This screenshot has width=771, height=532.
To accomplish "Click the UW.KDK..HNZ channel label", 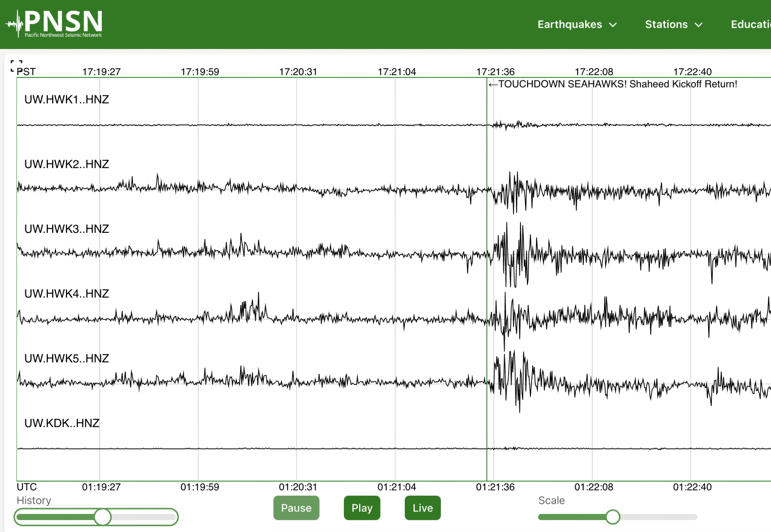I will pos(62,423).
